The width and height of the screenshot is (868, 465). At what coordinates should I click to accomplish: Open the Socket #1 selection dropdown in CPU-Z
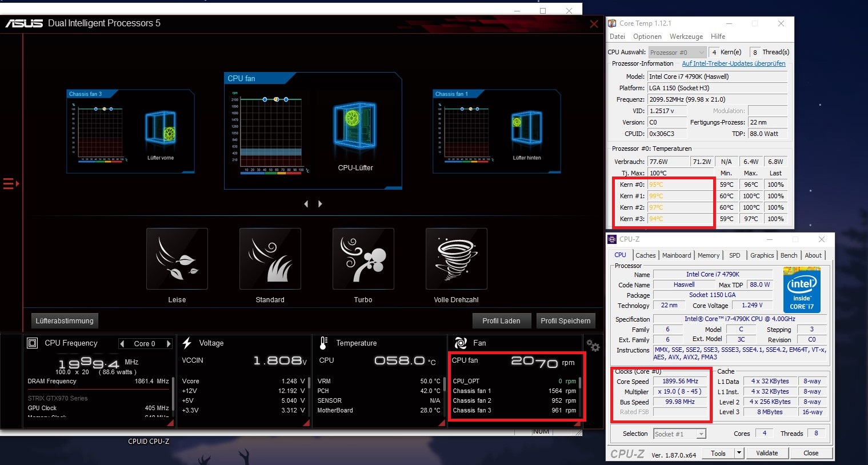click(679, 434)
